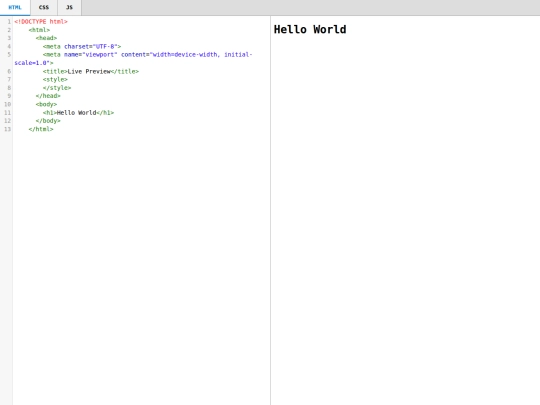Click the Hello World heading in preview
Screen dimensions: 540x405
(x=310, y=29)
